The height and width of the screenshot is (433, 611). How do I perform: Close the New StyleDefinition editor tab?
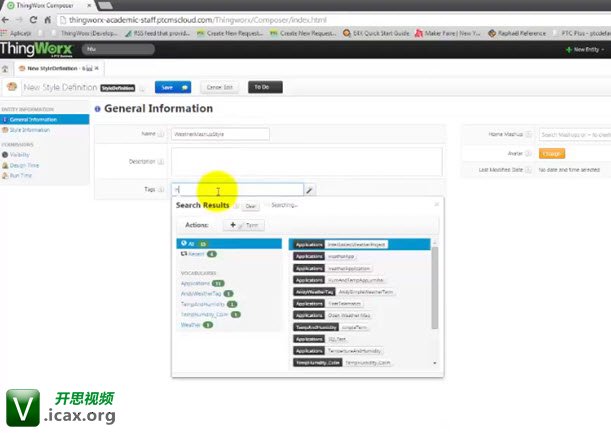97,68
